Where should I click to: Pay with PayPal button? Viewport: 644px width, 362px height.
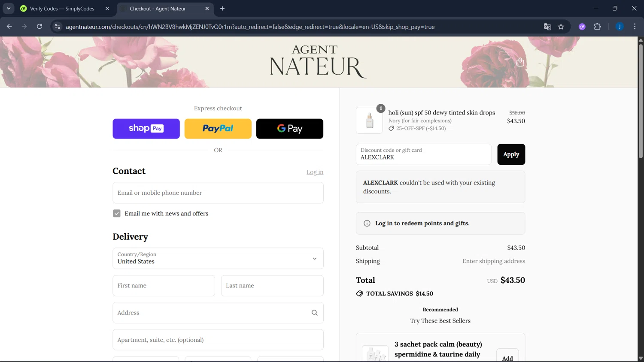click(218, 129)
